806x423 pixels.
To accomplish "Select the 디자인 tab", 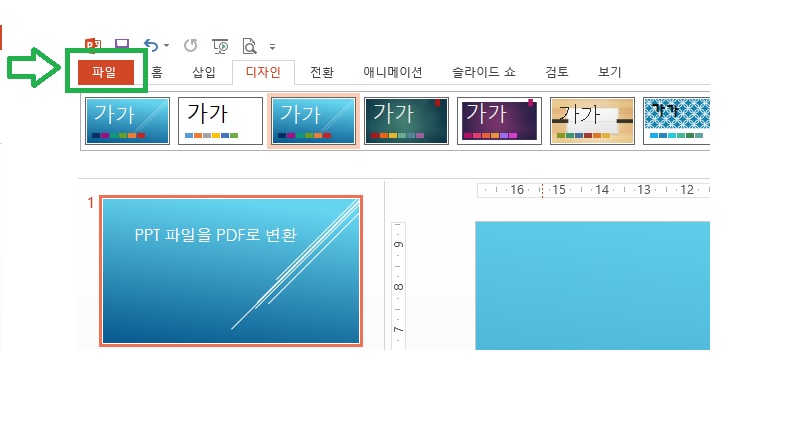I will pos(263,72).
